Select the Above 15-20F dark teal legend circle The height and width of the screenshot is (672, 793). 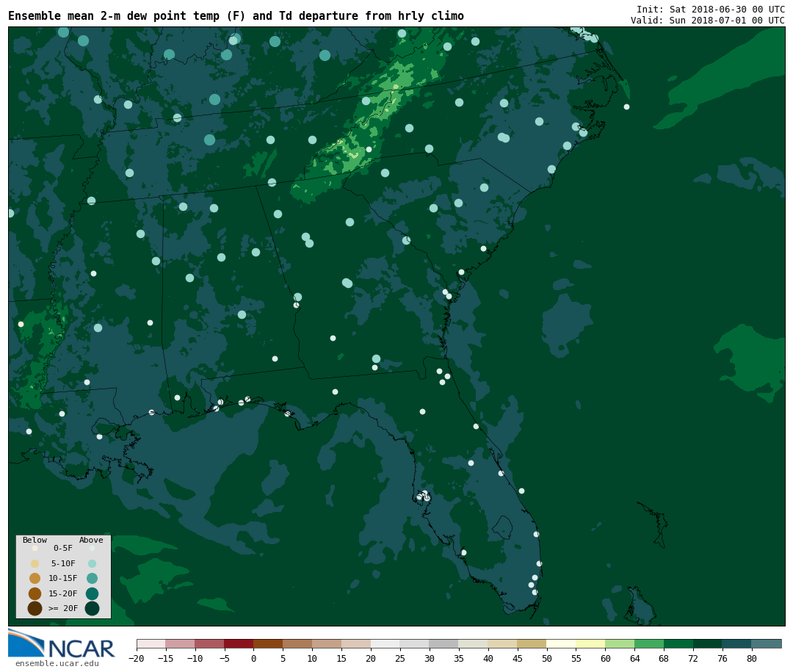[92, 593]
